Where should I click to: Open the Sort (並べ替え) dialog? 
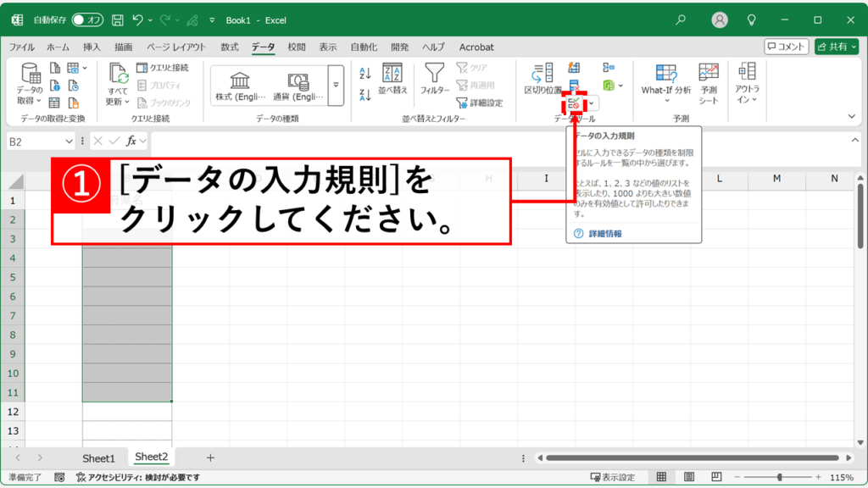click(x=392, y=79)
